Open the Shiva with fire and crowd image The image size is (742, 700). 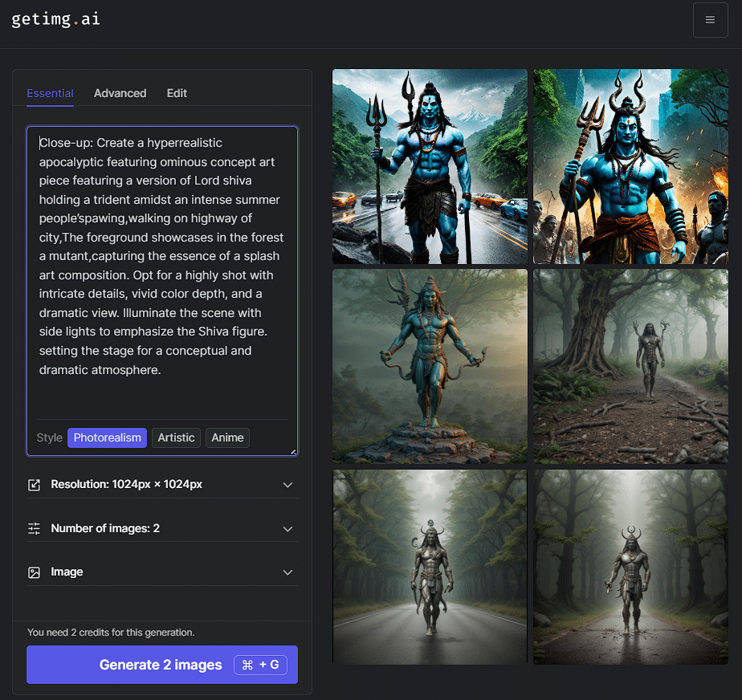pyautogui.click(x=631, y=166)
